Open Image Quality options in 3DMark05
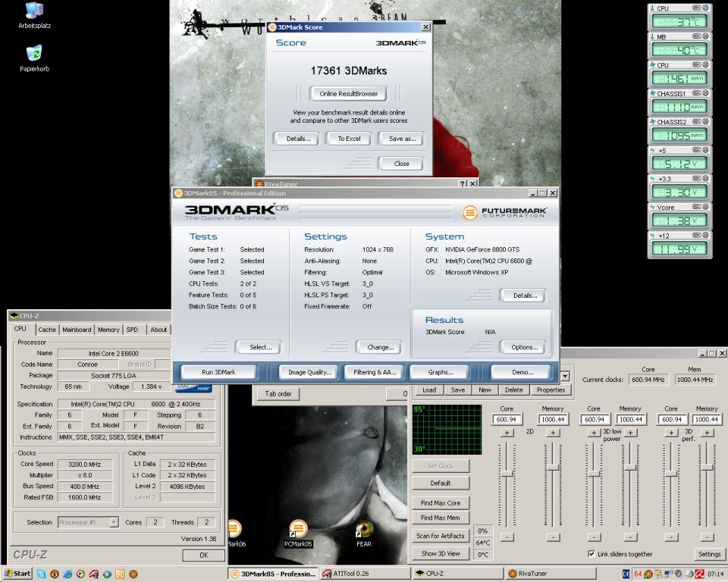728x582 pixels. coord(309,372)
